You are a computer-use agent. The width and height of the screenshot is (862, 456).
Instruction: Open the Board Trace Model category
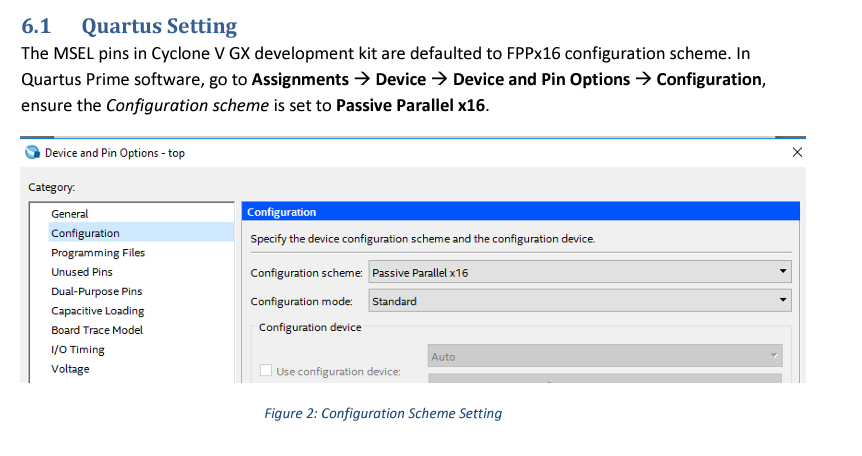pyautogui.click(x=97, y=330)
